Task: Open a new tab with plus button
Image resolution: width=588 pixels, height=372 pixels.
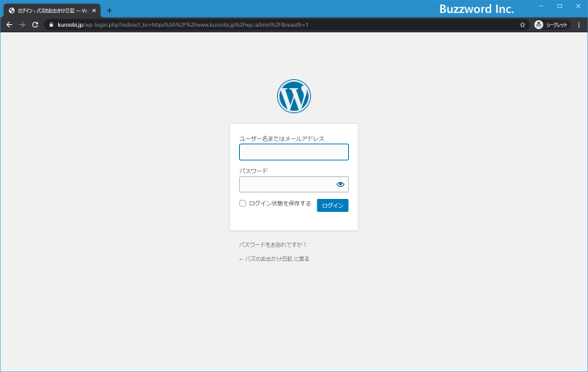Action: click(109, 11)
